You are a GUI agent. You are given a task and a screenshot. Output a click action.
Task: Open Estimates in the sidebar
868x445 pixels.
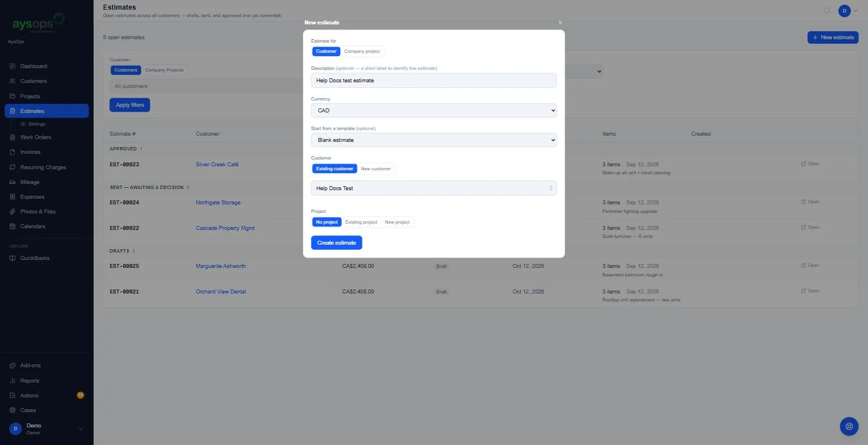click(x=47, y=111)
